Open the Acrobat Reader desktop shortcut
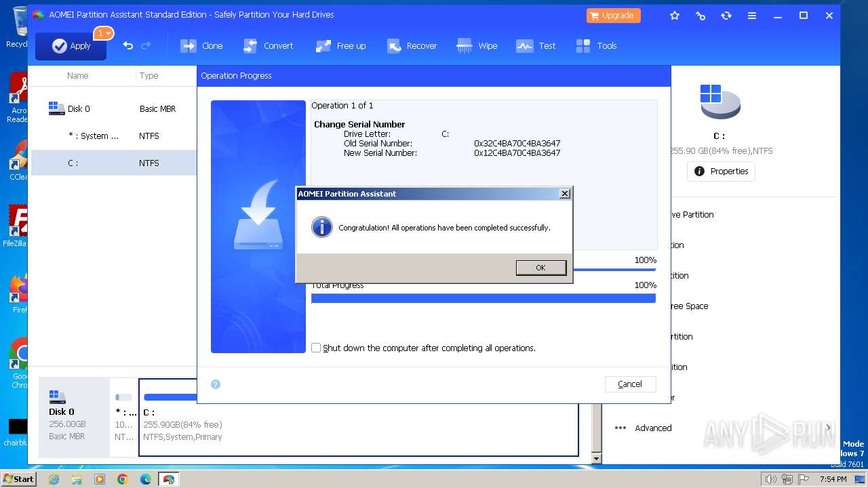 pos(18,98)
